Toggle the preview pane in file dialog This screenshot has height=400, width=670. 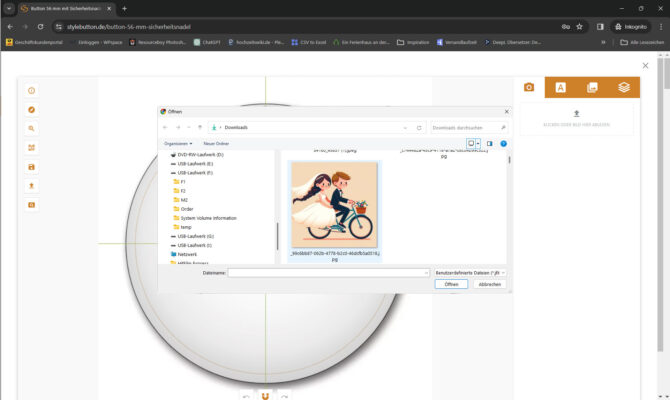point(490,144)
